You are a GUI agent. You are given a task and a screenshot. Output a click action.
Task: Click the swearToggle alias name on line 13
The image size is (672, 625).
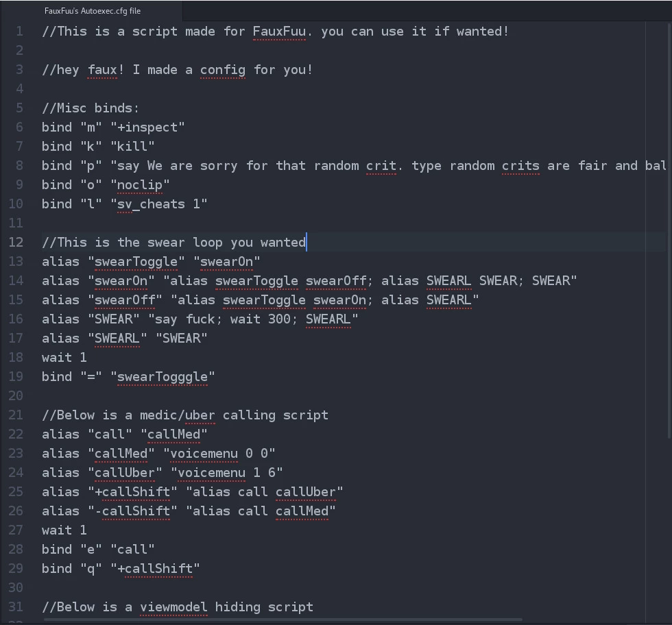pos(136,261)
